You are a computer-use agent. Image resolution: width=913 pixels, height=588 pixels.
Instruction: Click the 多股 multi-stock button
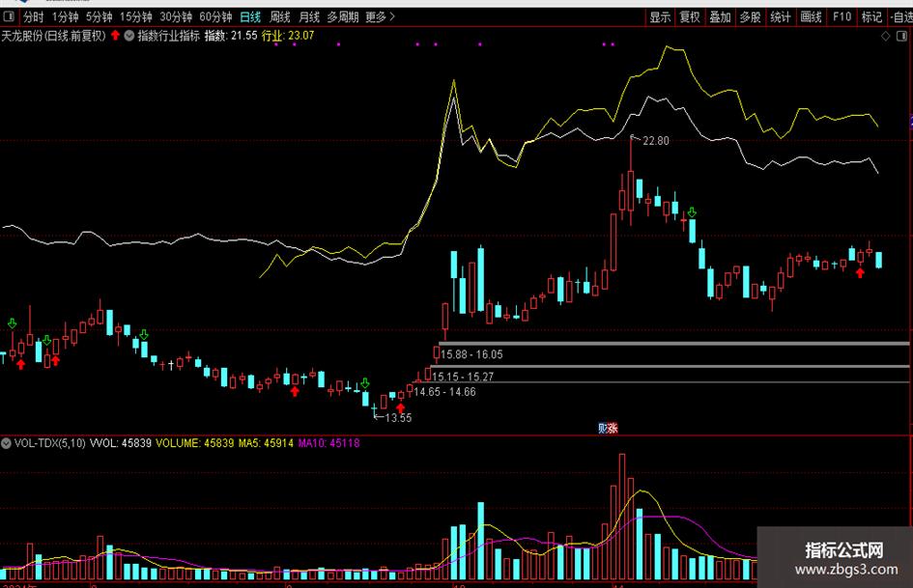coord(751,16)
